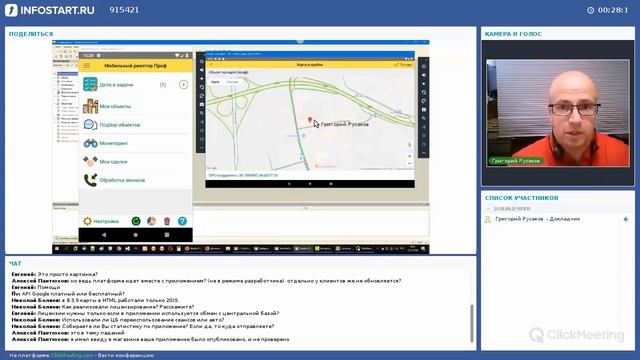Click the GPS coordinates line below the map
This screenshot has height=360, width=640.
(x=243, y=175)
